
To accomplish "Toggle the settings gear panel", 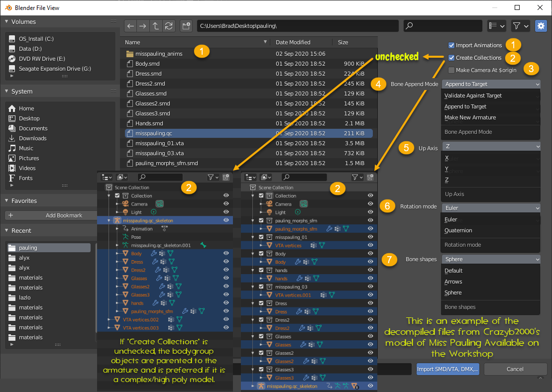I will tap(541, 26).
